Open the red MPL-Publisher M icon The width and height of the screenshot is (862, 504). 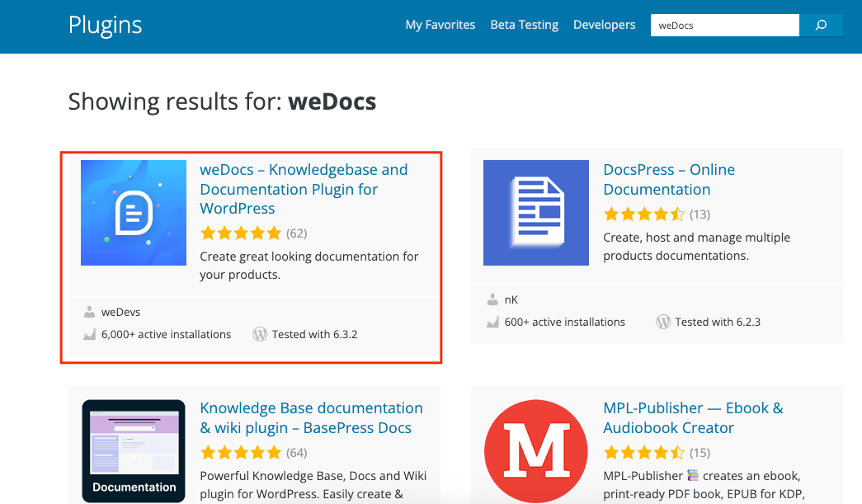(535, 450)
